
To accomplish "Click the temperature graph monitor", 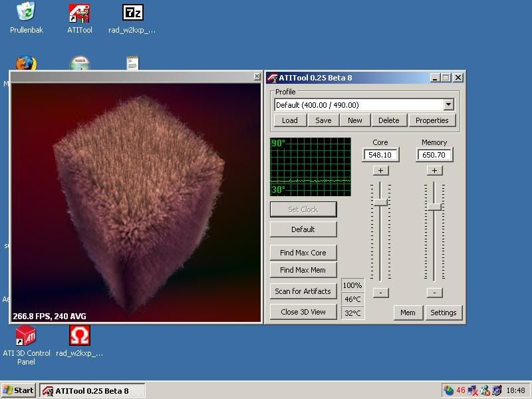I will click(x=311, y=167).
